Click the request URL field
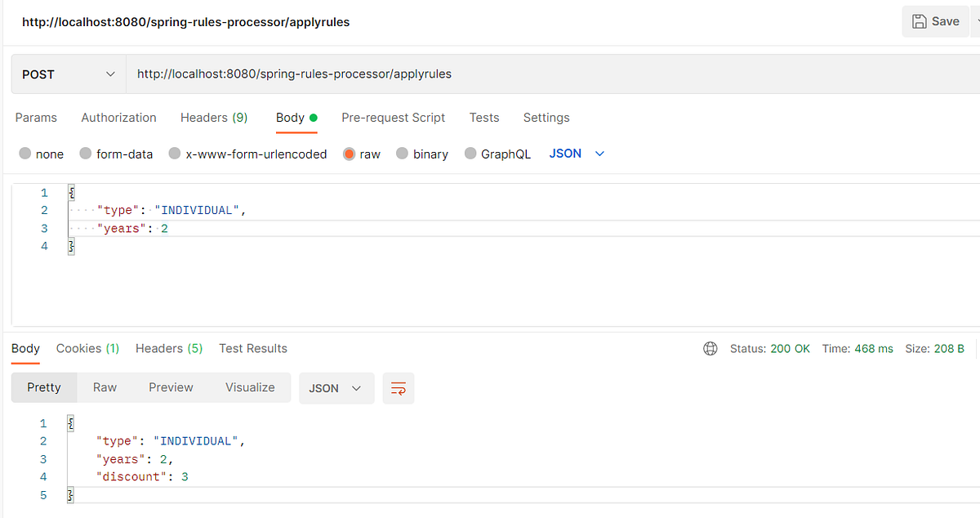Screen dimensions: 980x518 click(327, 74)
